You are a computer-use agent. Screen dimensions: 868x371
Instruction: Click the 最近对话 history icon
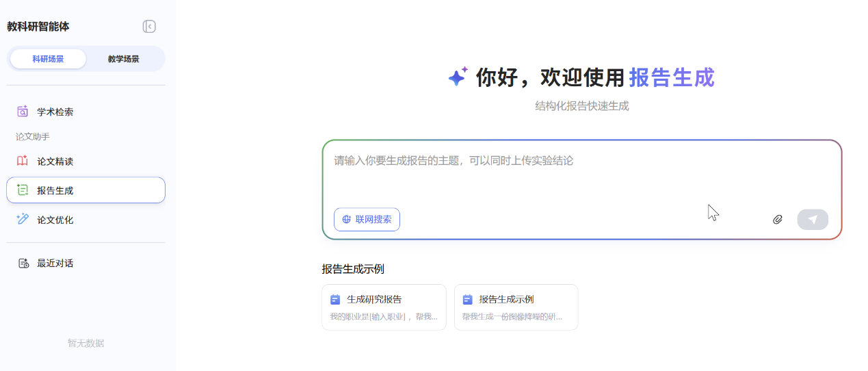[x=23, y=264]
